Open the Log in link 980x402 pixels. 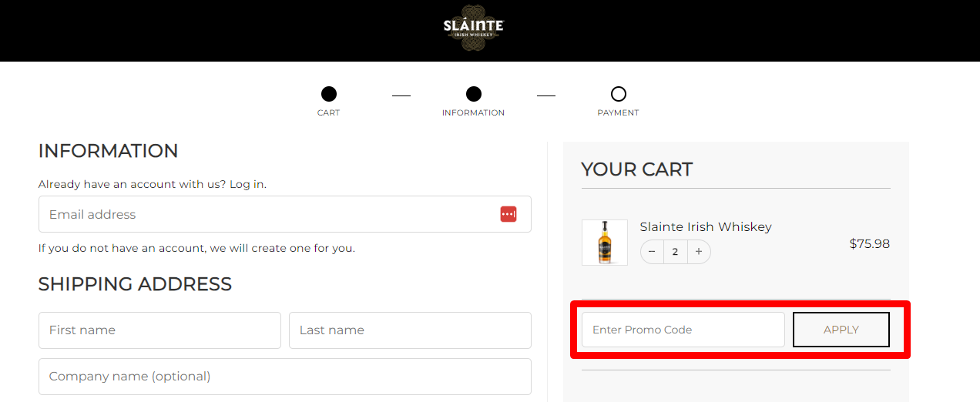[247, 184]
